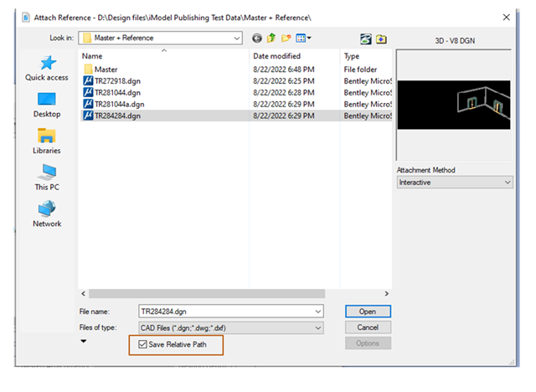
Task: Open Desktop in the places sidebar
Action: click(x=47, y=106)
